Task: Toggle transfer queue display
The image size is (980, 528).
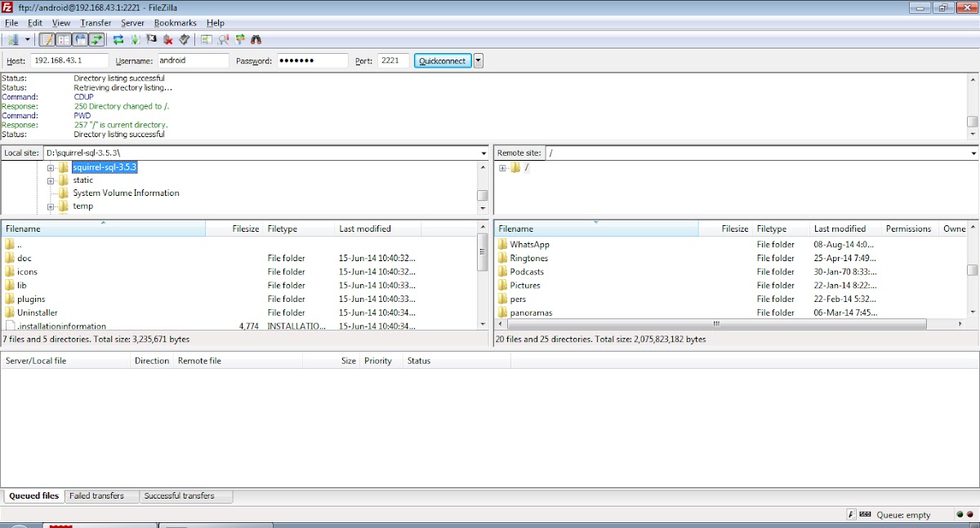Action: [x=97, y=39]
